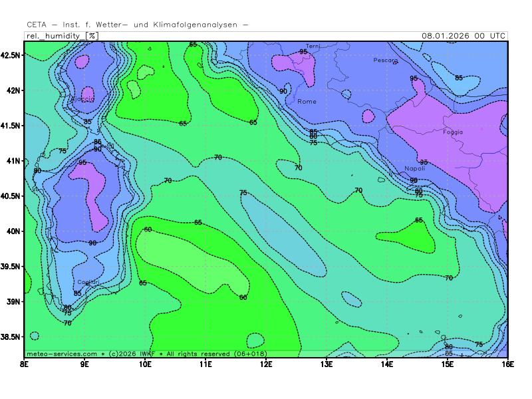Click the Terni city label
Screen dimensions: 532x399
click(x=313, y=46)
